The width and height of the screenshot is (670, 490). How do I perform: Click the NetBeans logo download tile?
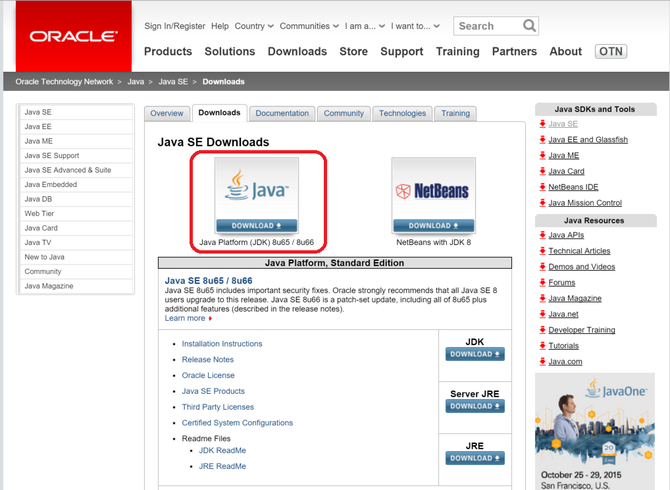tap(433, 195)
